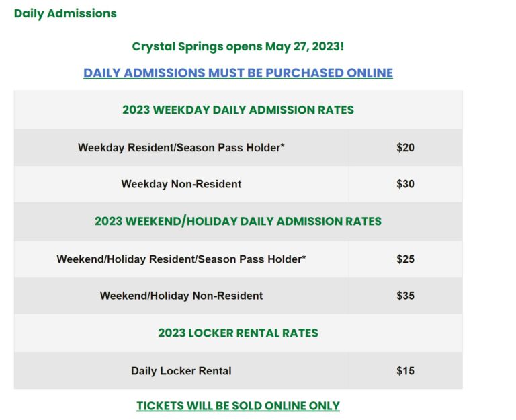Click the Weekday Resident/Season Pass Holder row label
Viewport: 516px width, 420px height.
(x=179, y=147)
